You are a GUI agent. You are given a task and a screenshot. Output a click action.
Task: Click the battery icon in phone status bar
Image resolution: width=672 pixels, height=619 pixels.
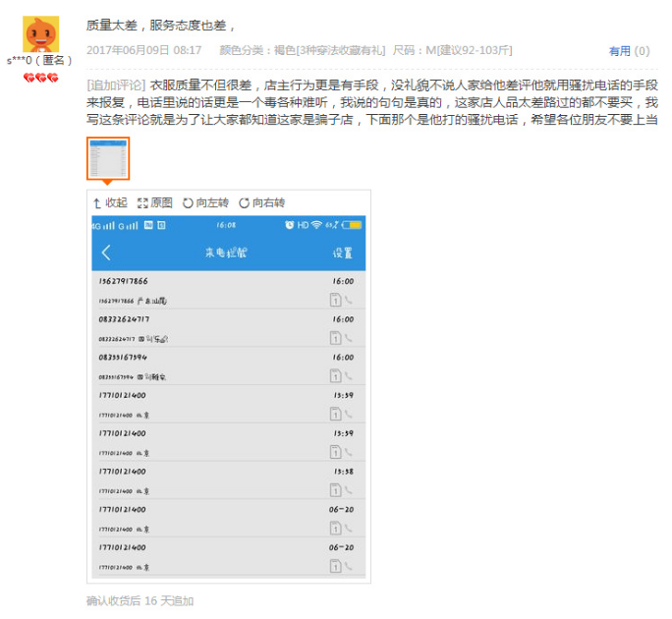(x=352, y=225)
